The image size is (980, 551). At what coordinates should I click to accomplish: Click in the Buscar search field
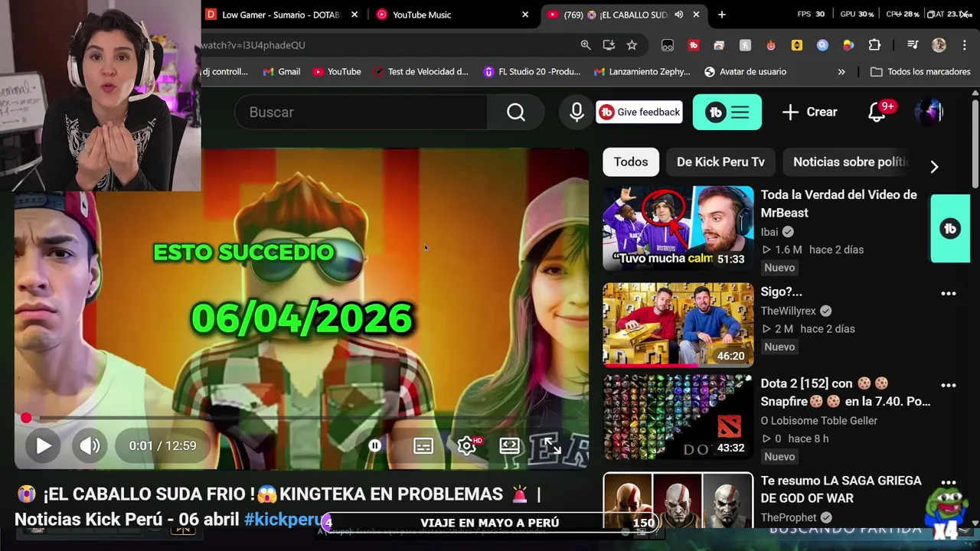click(361, 112)
